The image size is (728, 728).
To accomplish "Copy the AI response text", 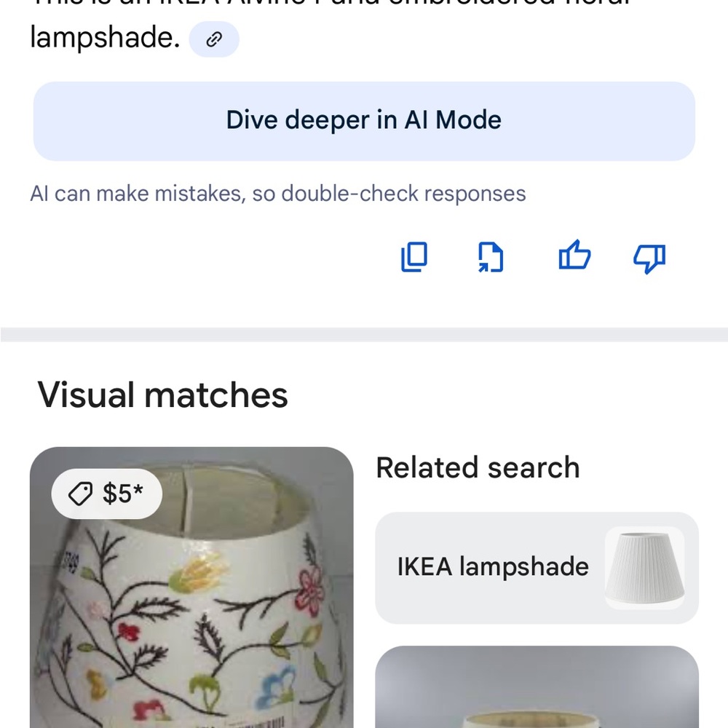I will click(x=414, y=257).
